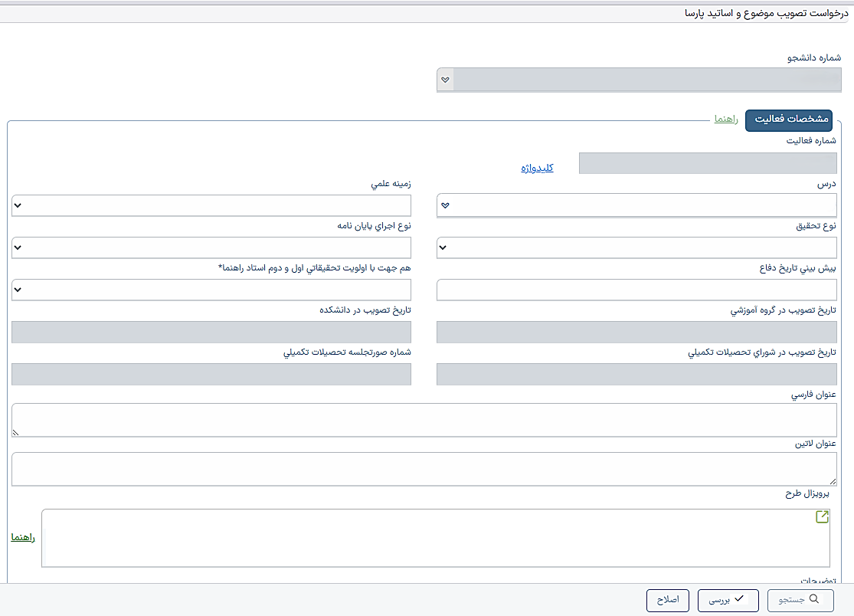Click the تاريخ تصويب در دانشكده field
Screen dimensions: 854x616
coord(211,333)
